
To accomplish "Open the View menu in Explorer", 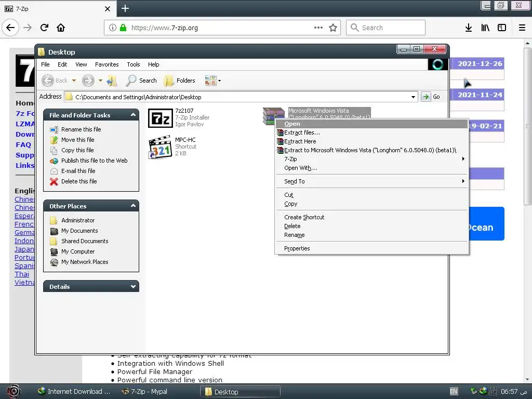I will pyautogui.click(x=81, y=64).
